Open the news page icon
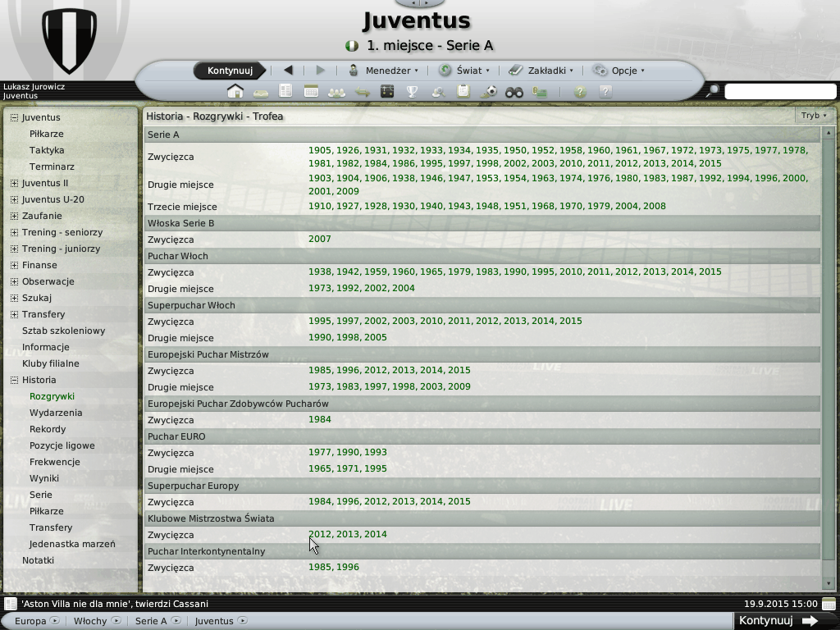This screenshot has height=630, width=840. click(x=285, y=91)
